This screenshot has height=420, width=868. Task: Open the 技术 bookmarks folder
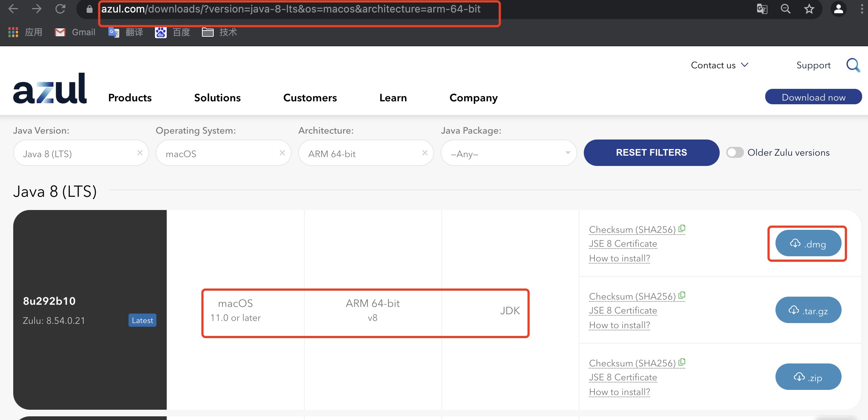coord(220,32)
